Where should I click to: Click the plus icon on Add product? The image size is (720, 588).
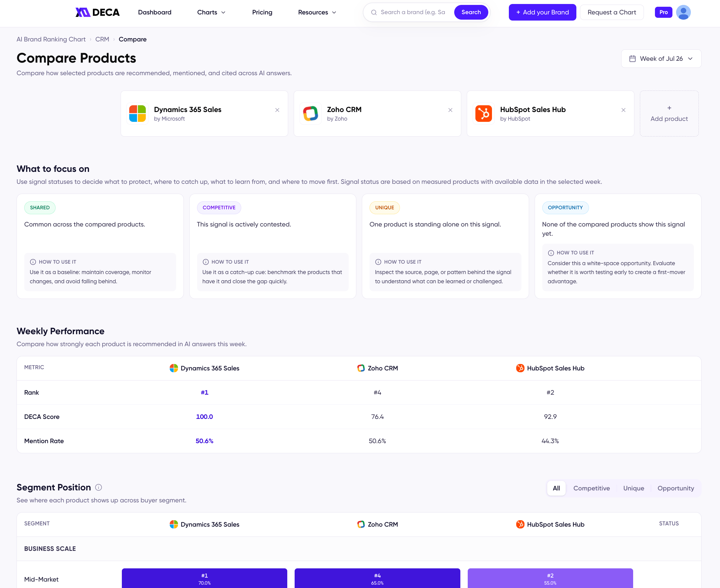(x=669, y=108)
